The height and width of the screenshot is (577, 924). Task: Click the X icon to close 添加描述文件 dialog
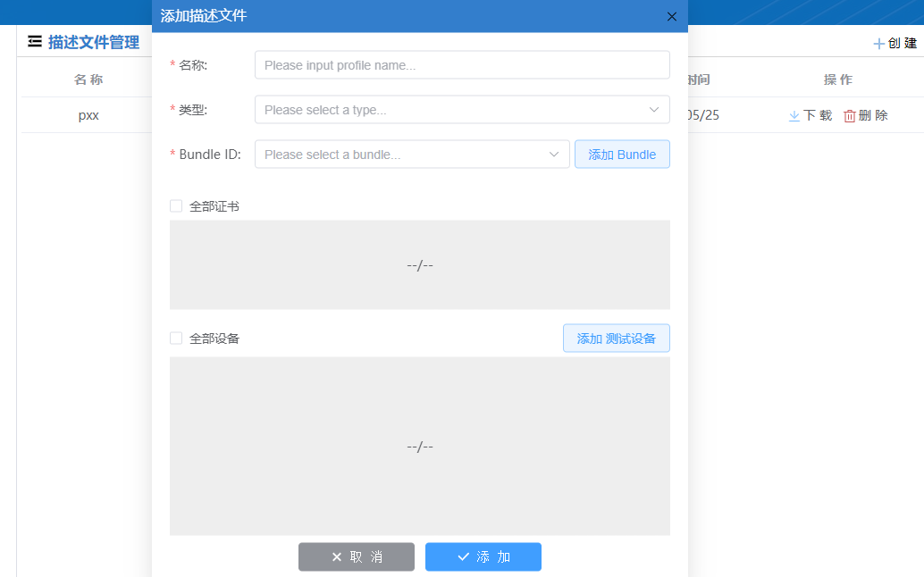pyautogui.click(x=672, y=16)
